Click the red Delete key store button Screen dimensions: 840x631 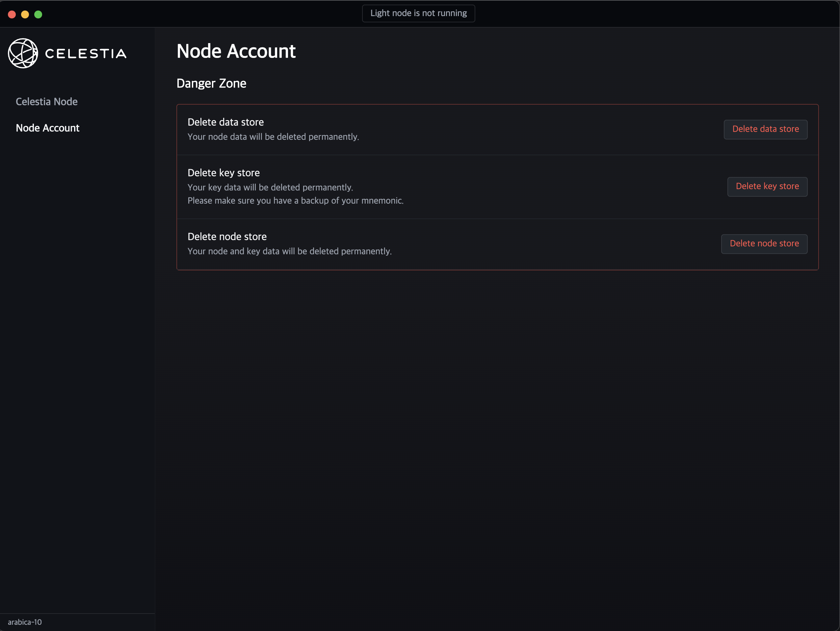[x=767, y=187]
